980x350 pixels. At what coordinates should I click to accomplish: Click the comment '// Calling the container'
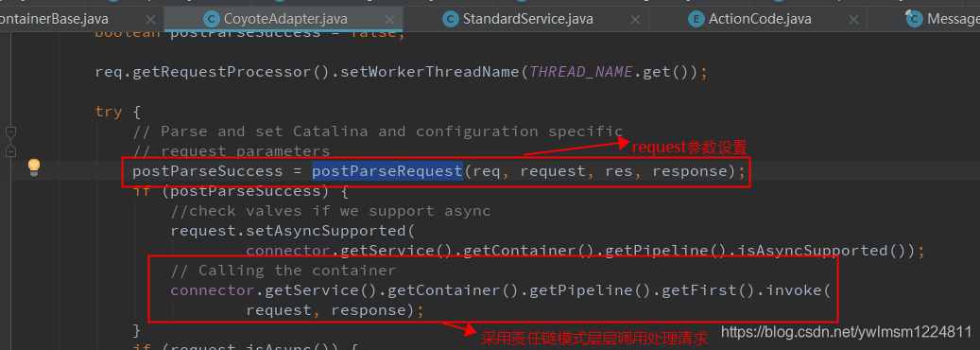pos(284,270)
